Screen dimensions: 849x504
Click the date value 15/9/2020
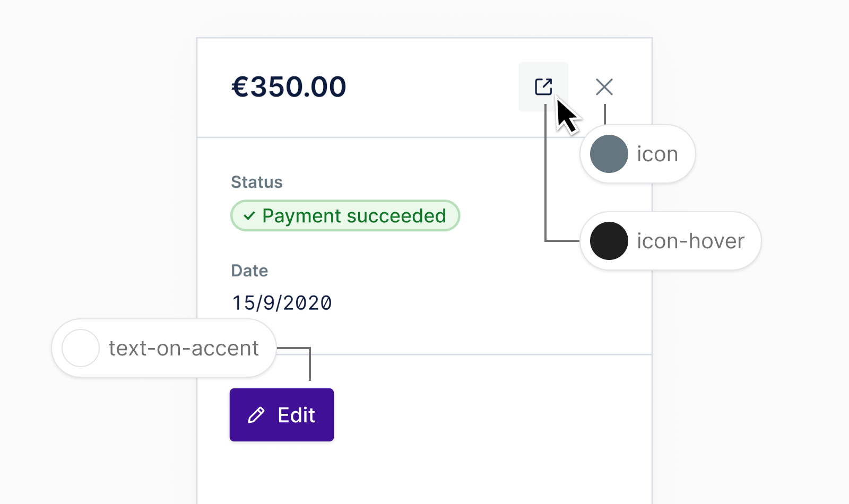(282, 303)
